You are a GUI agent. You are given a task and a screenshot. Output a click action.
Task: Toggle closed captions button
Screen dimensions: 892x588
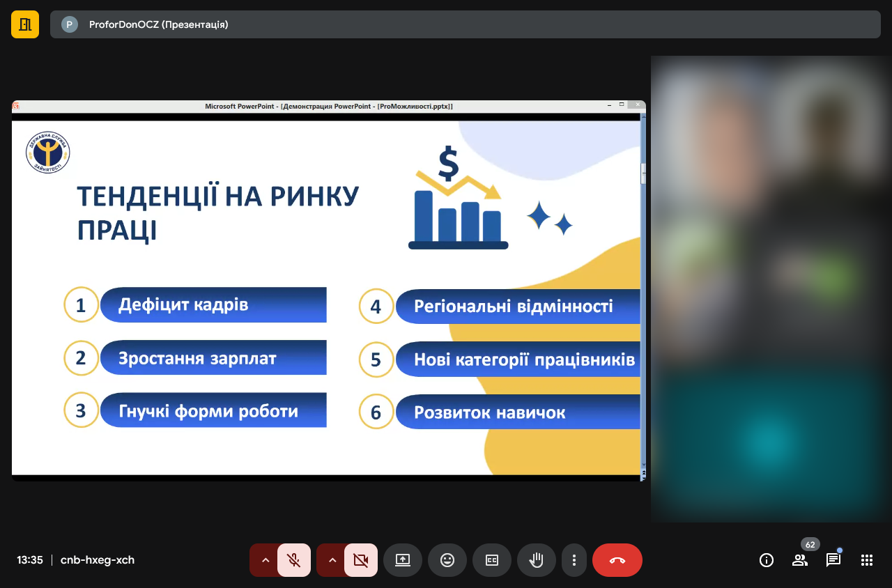(x=492, y=560)
